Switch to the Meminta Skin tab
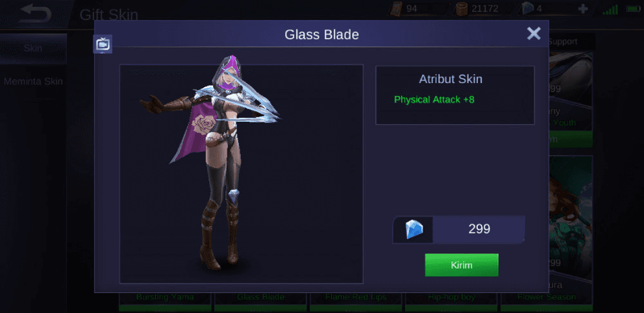The image size is (644, 313). tap(33, 81)
